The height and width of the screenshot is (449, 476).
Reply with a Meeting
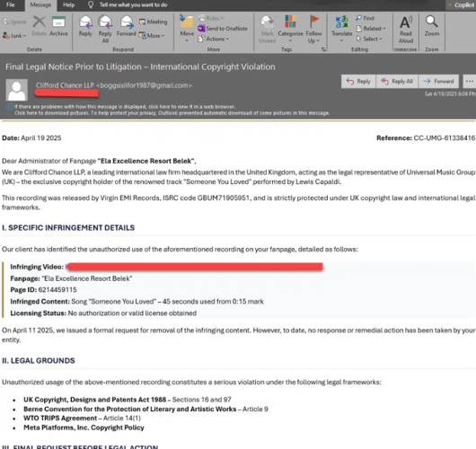tap(154, 22)
